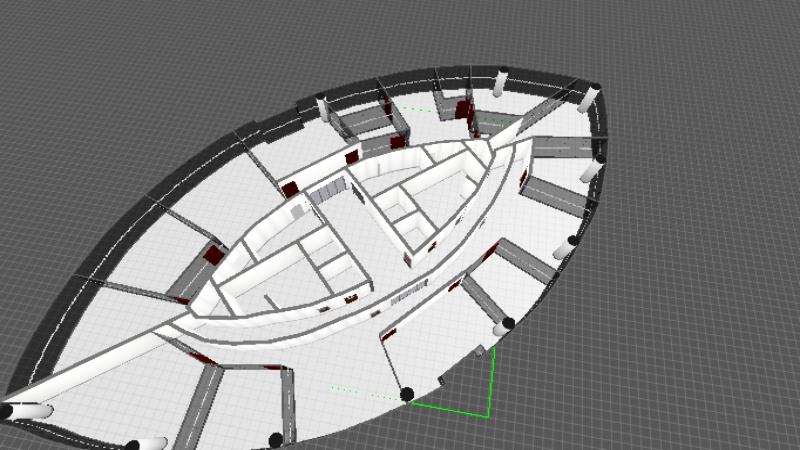Select the white cylinder along the bottom edge
Image resolution: width=800 pixels, height=450 pixels.
tap(145, 444)
